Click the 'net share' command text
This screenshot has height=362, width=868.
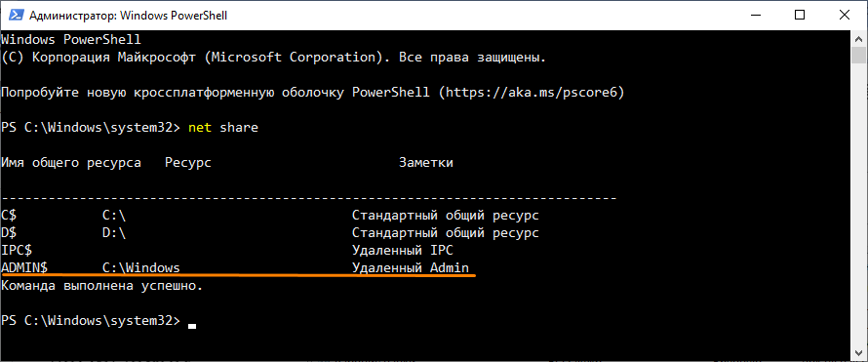pos(223,128)
